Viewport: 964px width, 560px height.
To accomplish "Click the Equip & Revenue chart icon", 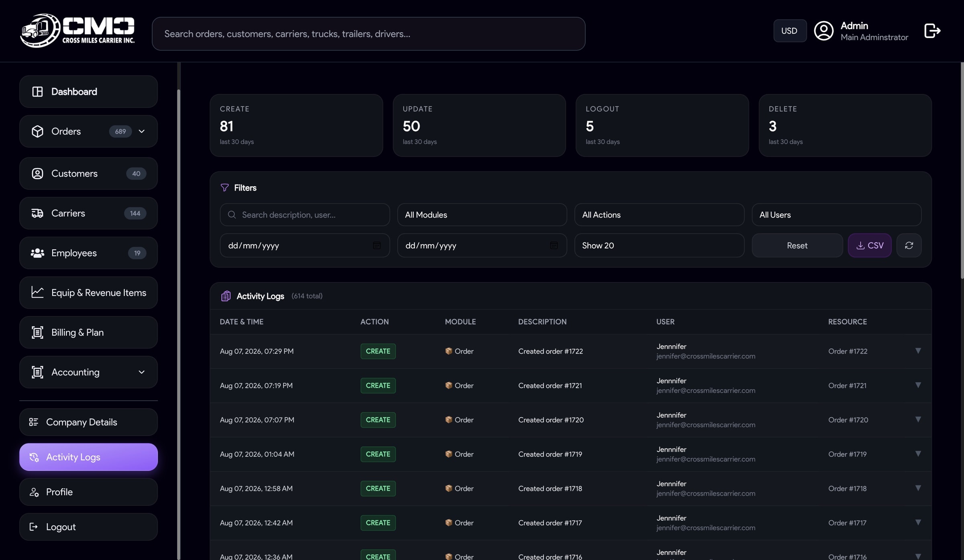I will (x=37, y=292).
